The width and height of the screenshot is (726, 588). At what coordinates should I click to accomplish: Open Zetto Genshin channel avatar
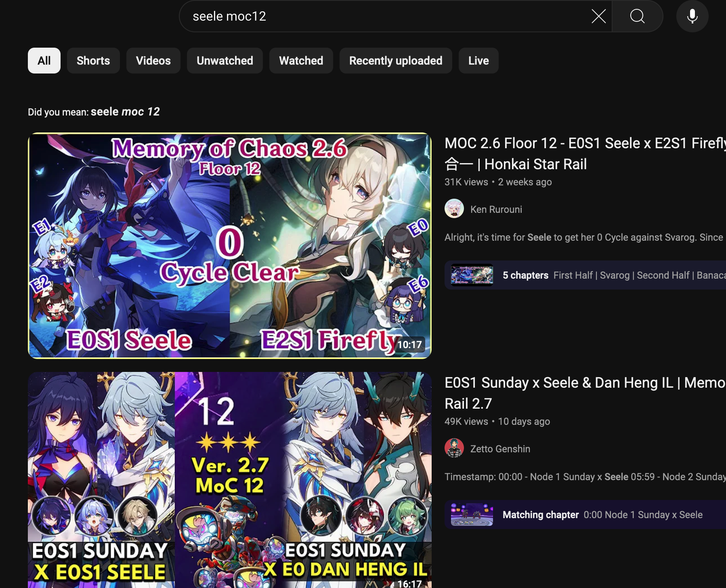click(x=454, y=448)
